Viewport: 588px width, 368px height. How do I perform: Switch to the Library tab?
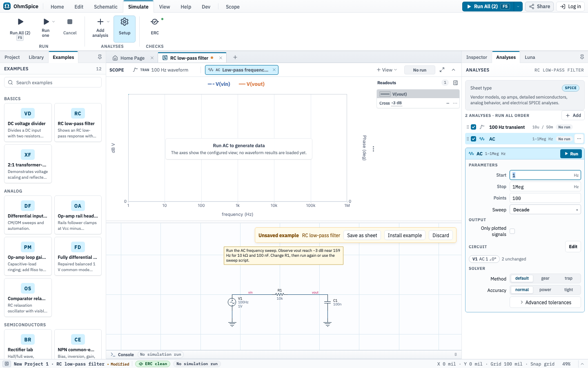36,57
